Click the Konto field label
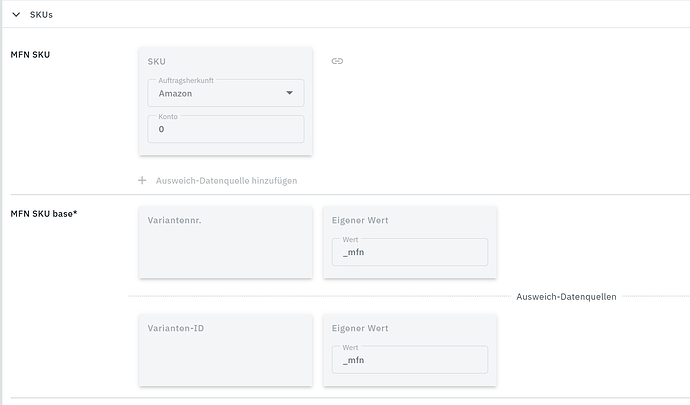This screenshot has width=690, height=405. (166, 117)
